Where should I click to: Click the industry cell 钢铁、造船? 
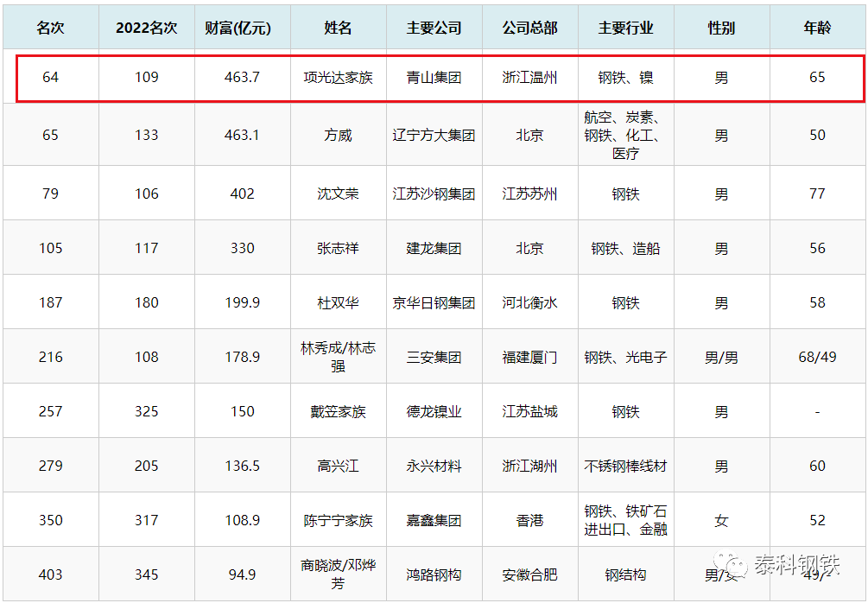[x=625, y=248]
